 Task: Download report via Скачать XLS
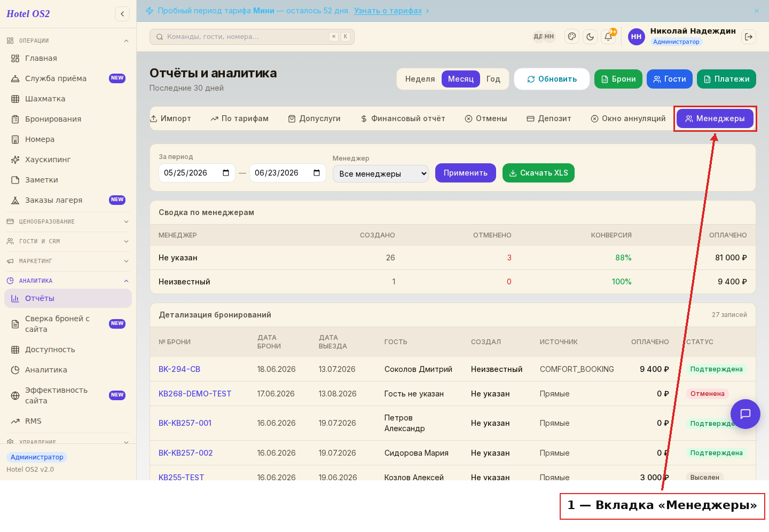[538, 173]
